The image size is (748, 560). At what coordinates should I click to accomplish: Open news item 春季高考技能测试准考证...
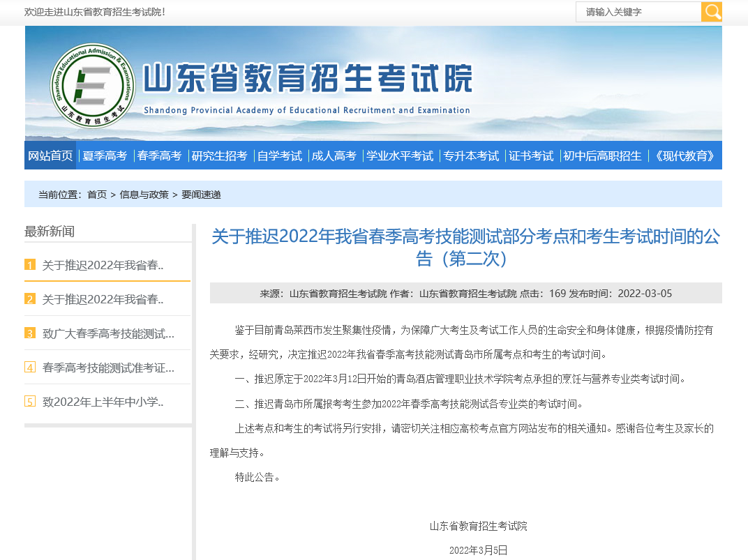[108, 368]
